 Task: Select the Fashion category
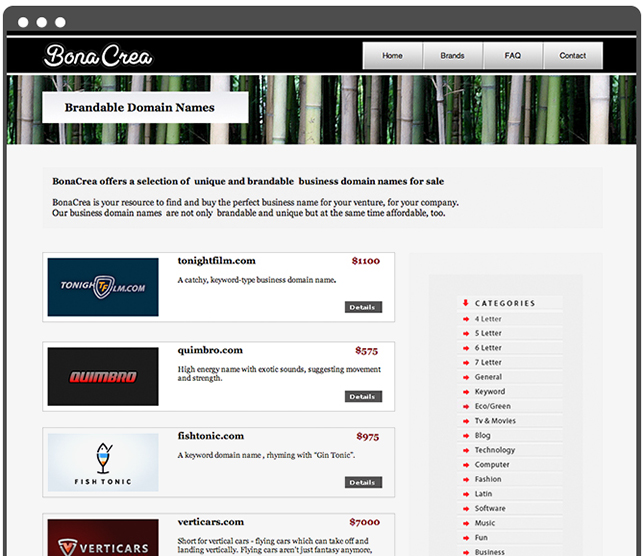pos(488,479)
